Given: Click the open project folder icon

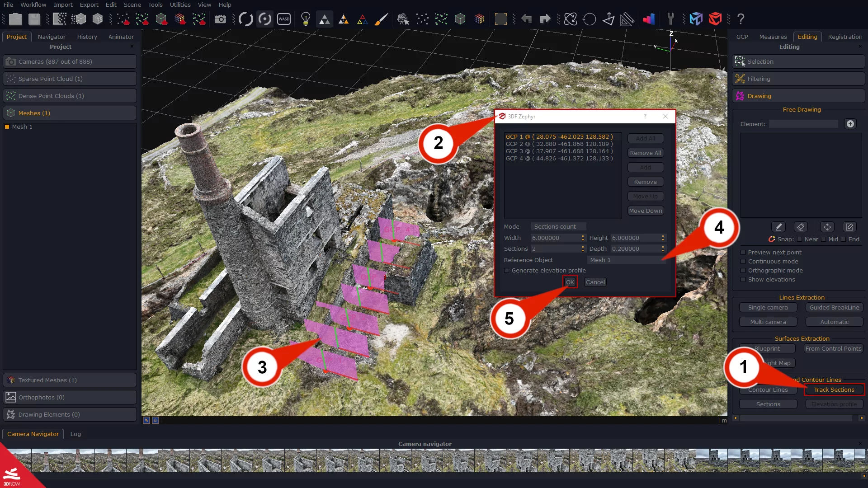Looking at the screenshot, I should [x=15, y=19].
